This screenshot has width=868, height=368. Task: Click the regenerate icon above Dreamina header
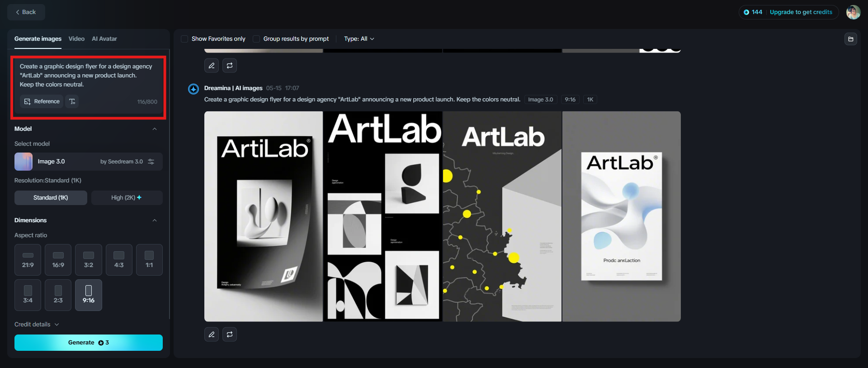click(230, 66)
